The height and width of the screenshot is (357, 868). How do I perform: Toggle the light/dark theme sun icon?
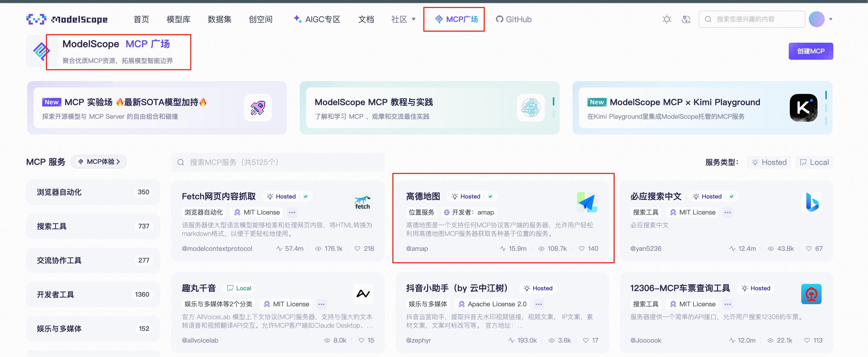(666, 19)
